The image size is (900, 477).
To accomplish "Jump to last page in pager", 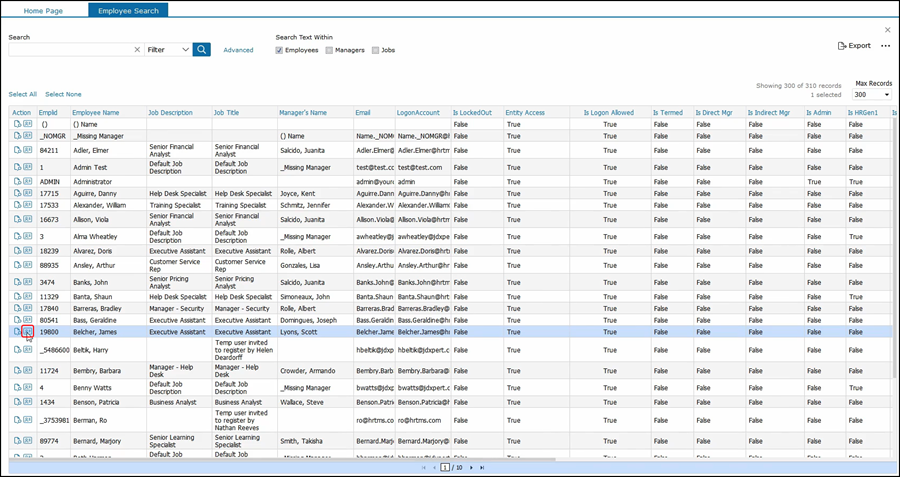I will tap(482, 467).
